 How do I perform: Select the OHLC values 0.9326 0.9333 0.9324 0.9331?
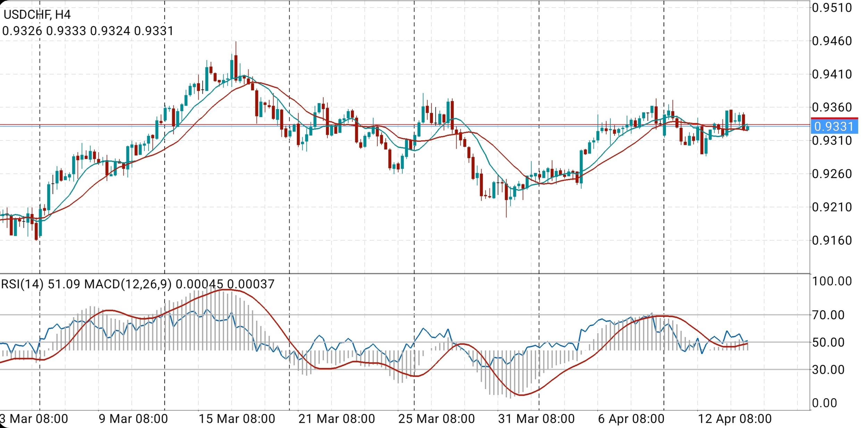click(88, 31)
